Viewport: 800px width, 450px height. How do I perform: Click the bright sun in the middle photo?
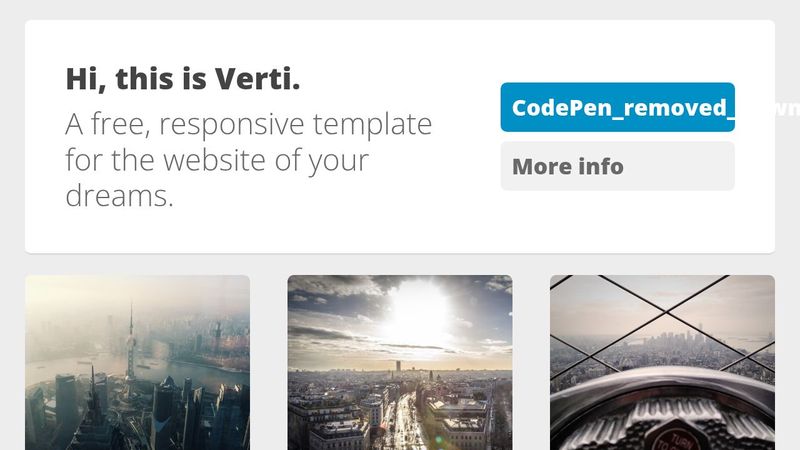416,312
